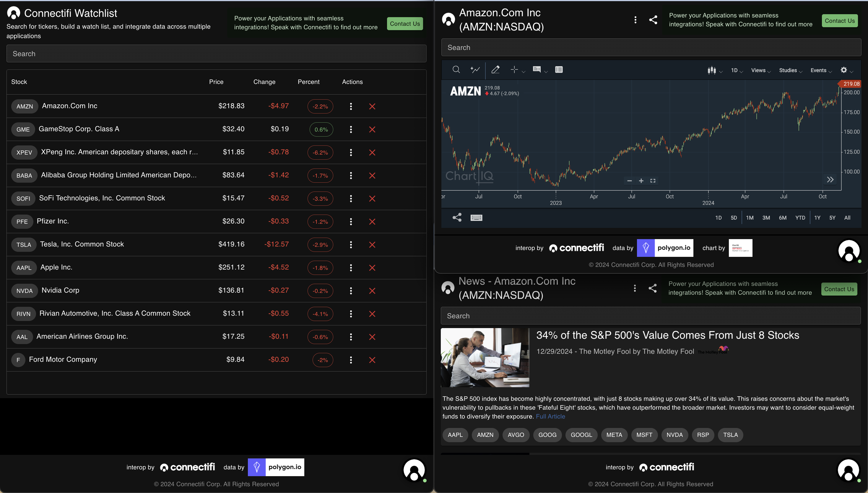Expand crosshair options dropdown arrow
868x493 pixels.
[x=524, y=72]
